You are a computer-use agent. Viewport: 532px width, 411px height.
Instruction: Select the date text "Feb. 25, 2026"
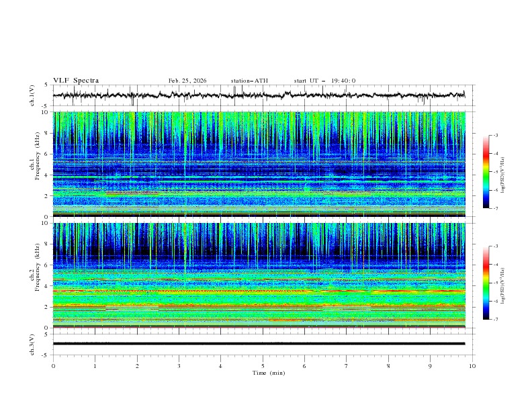(187, 81)
